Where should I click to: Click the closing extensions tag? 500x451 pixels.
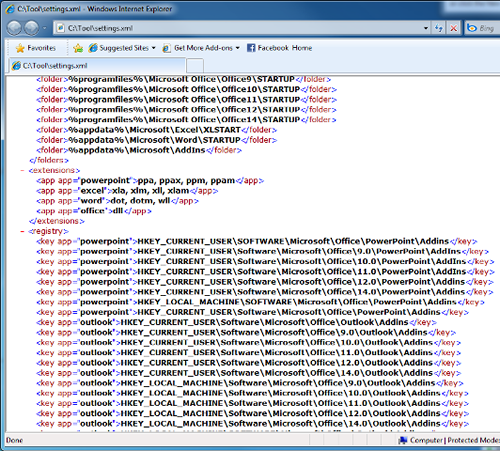[x=57, y=221]
